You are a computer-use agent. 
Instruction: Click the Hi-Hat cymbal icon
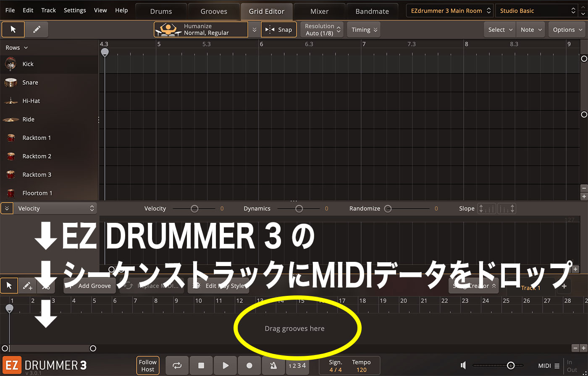point(10,101)
